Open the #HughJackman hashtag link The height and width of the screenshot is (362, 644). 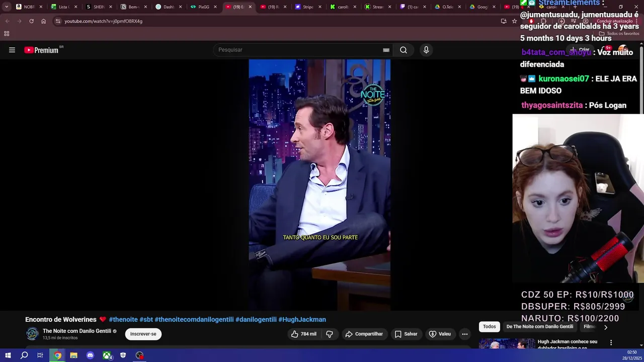[302, 320]
